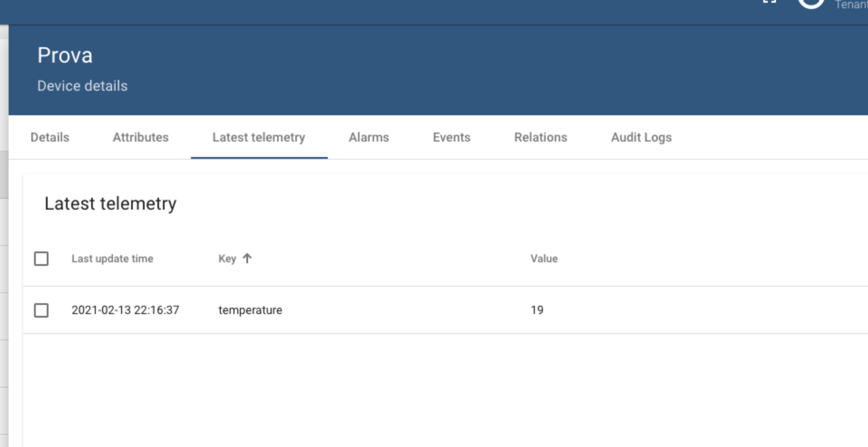Image resolution: width=868 pixels, height=447 pixels.
Task: Sort by the Value column header
Action: pos(544,258)
